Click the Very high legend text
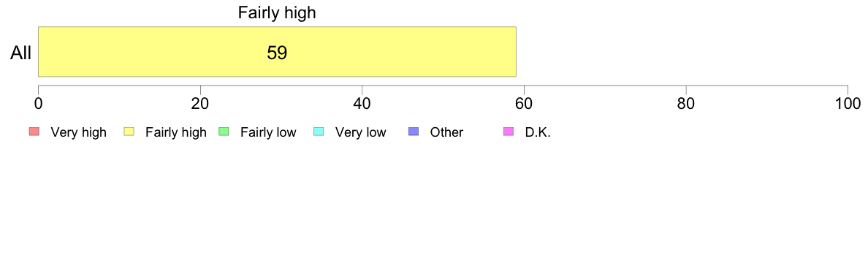Viewport: 868px width, 269px height. tap(79, 132)
